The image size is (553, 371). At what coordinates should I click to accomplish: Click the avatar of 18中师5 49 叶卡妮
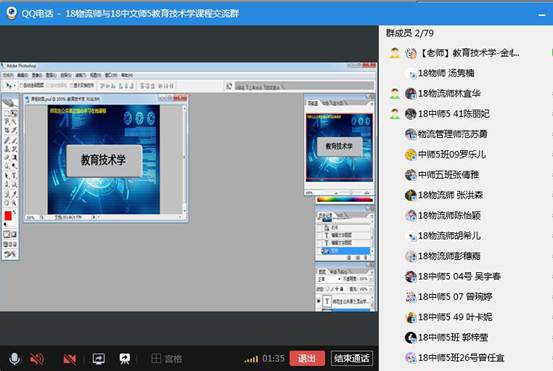(x=411, y=317)
